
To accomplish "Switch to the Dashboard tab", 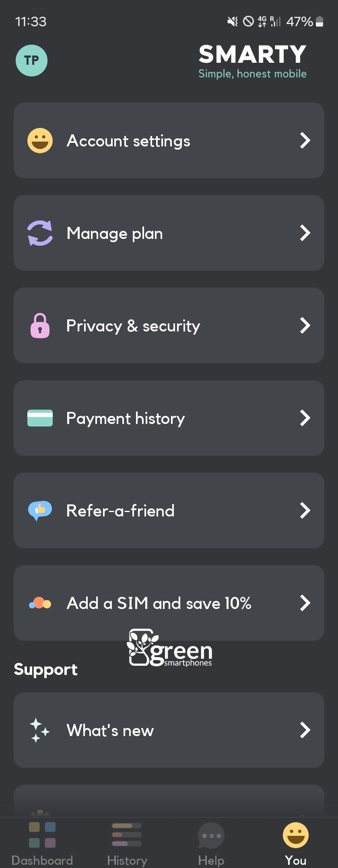I will point(42,843).
